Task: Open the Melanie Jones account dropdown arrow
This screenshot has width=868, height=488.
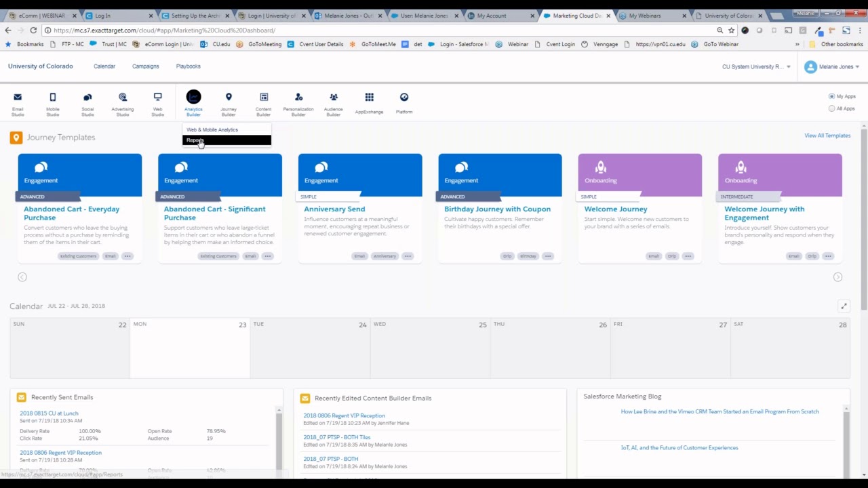Action: click(857, 66)
